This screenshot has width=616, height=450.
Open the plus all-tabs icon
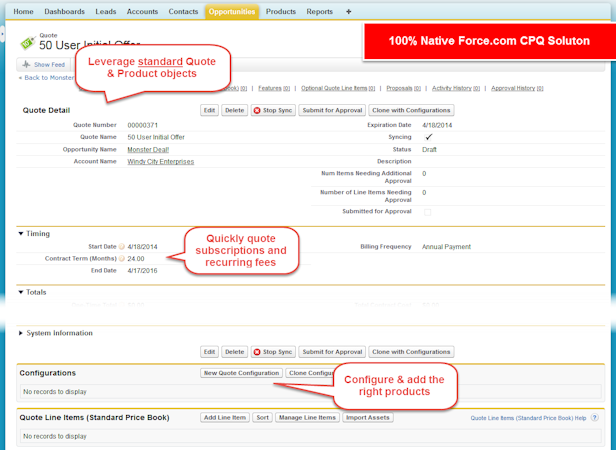click(348, 12)
